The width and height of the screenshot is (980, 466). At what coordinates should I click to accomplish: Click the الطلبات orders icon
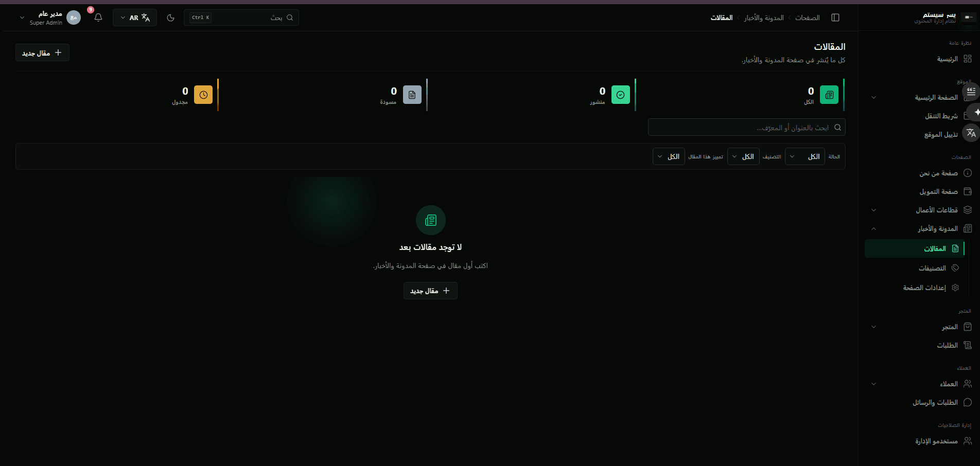[968, 345]
